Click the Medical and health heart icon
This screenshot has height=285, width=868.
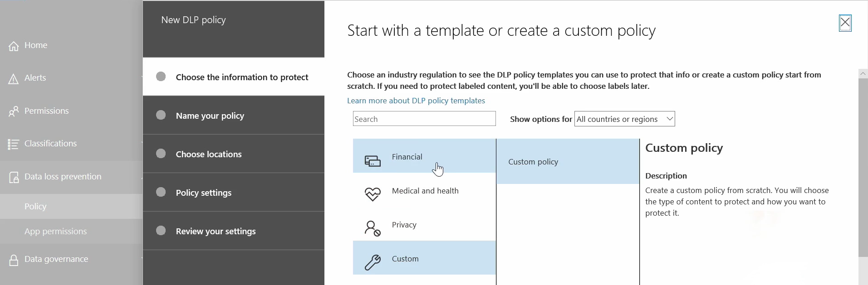click(x=373, y=194)
